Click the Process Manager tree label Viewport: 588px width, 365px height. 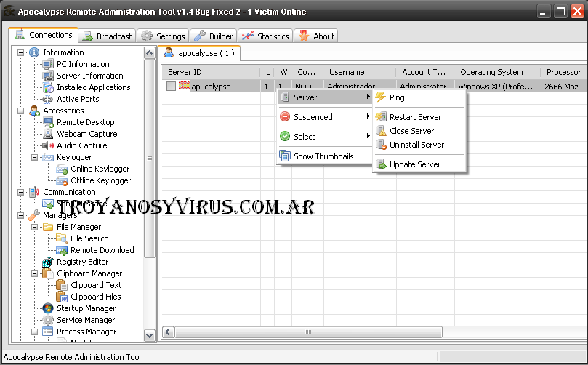[86, 332]
